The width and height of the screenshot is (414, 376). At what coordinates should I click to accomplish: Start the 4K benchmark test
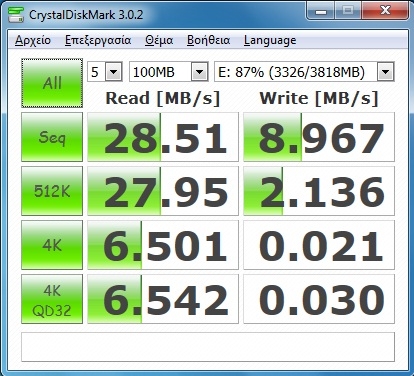tap(52, 245)
